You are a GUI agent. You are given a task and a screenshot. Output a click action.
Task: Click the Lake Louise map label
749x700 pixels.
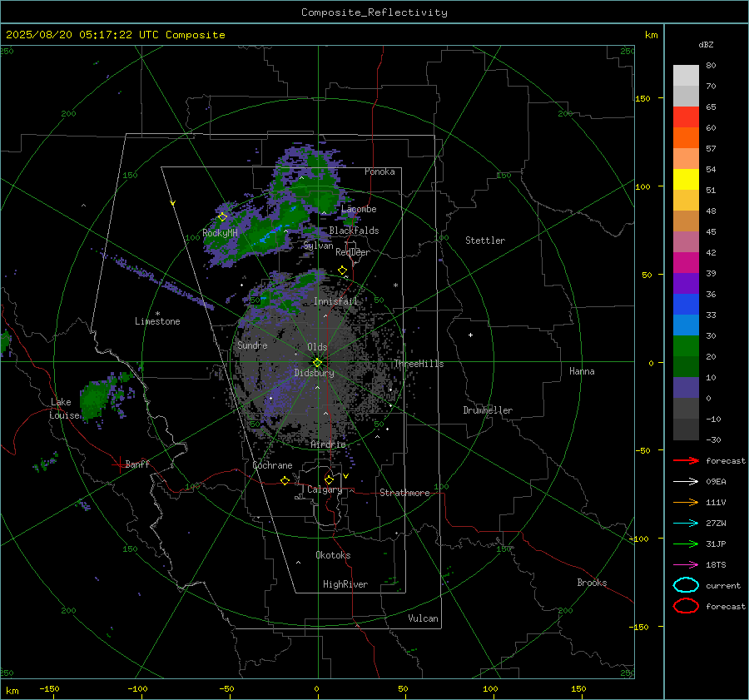pyautogui.click(x=66, y=409)
